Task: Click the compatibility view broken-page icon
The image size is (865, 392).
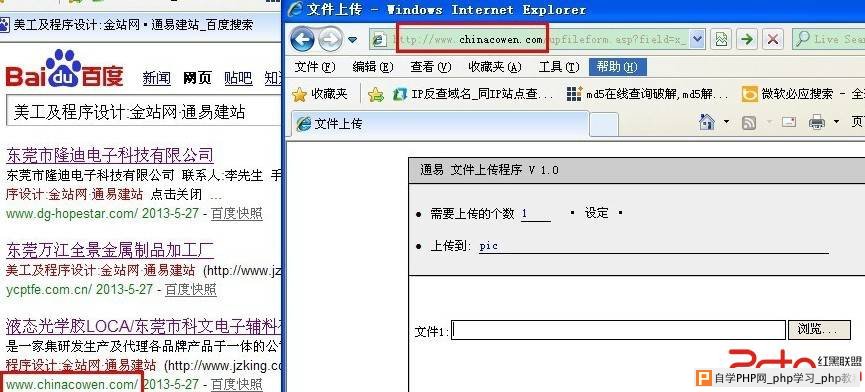Action: click(x=721, y=40)
